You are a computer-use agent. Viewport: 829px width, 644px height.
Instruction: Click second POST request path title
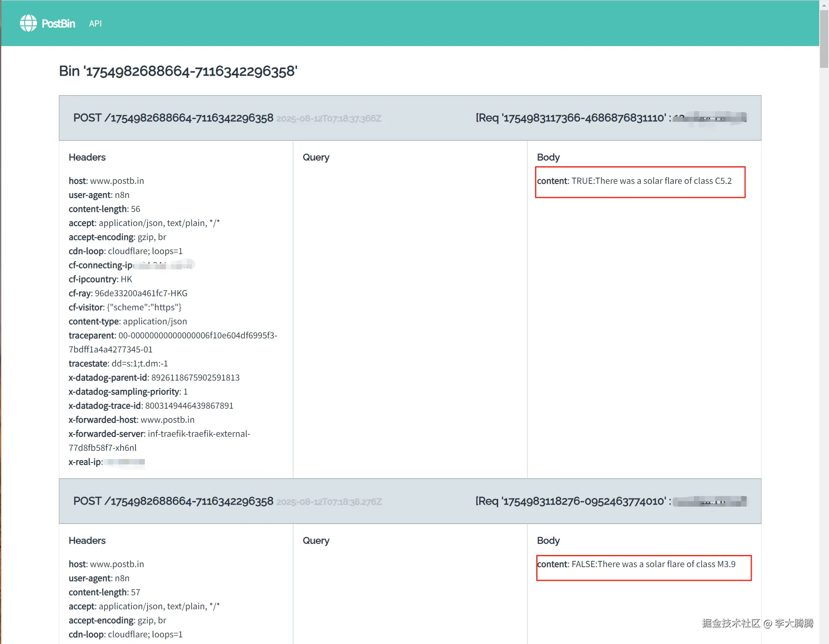point(173,501)
